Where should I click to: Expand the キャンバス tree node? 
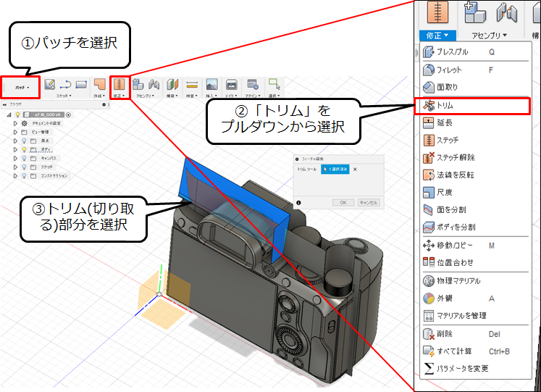tap(15, 159)
